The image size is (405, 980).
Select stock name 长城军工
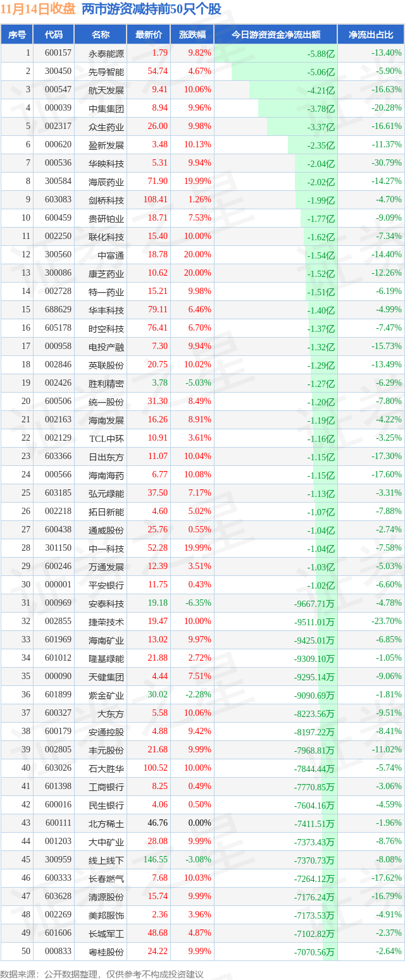(x=106, y=933)
